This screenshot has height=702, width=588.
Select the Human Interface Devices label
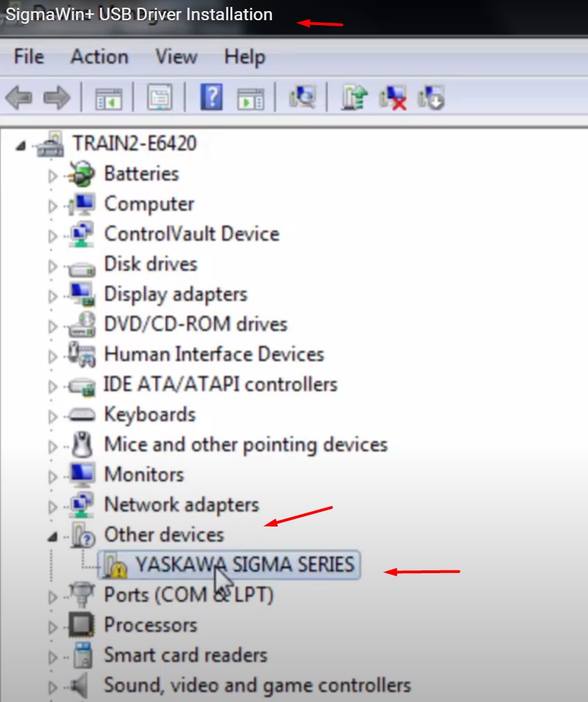(x=214, y=354)
